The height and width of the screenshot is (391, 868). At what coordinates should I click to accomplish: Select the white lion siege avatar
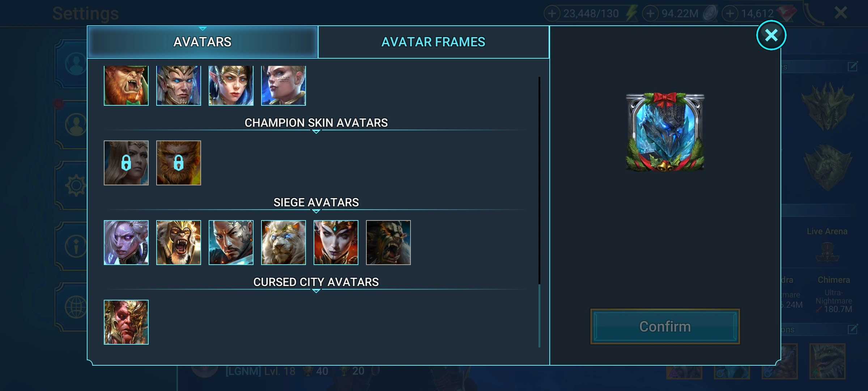pos(283,243)
